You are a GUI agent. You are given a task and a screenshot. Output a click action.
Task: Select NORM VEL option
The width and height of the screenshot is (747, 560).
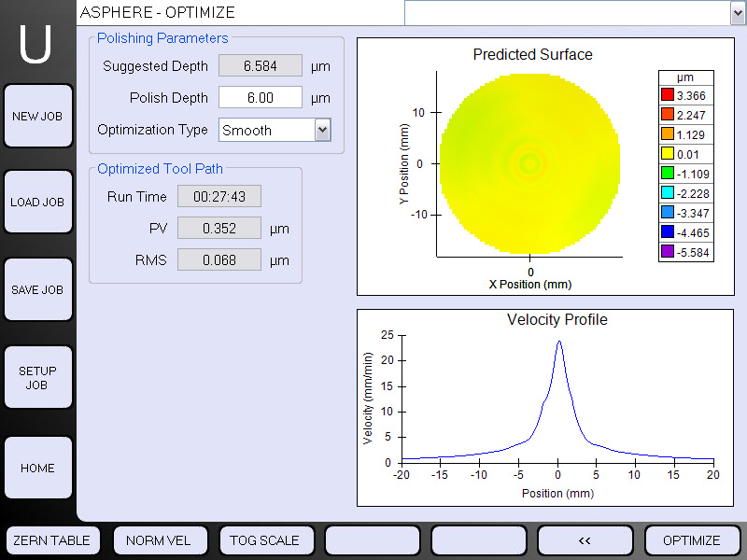(x=158, y=540)
